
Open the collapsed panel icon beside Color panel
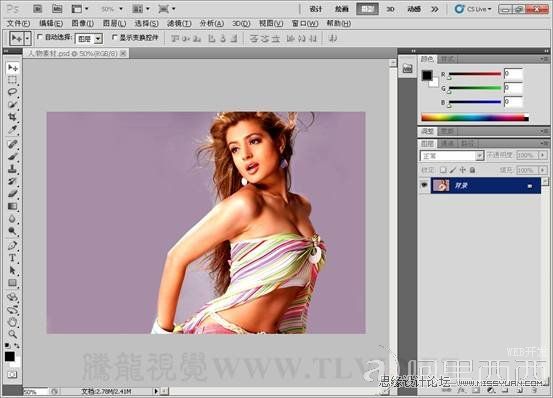[x=407, y=68]
